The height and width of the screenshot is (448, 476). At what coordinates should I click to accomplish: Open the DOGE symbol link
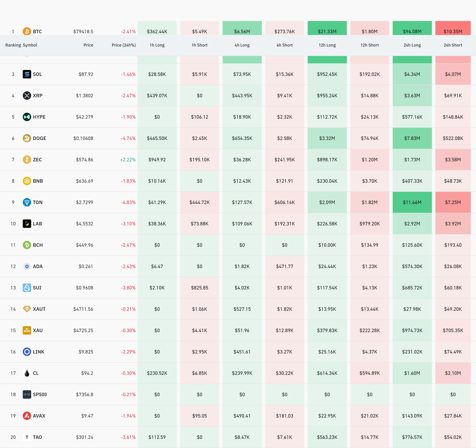click(x=40, y=138)
